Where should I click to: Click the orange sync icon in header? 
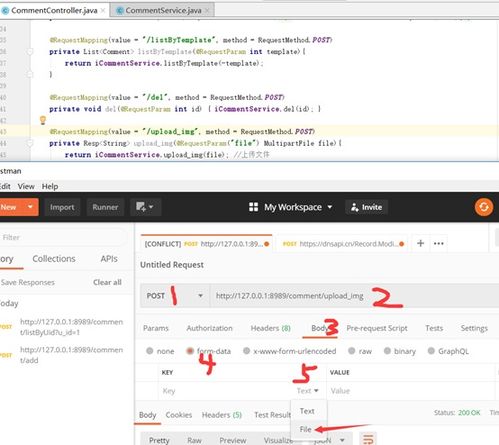pos(484,207)
